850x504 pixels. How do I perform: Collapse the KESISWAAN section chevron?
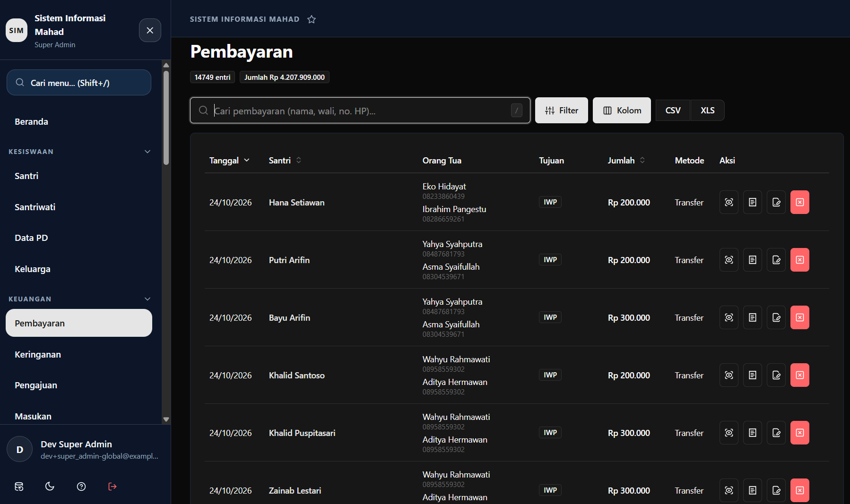click(x=147, y=152)
